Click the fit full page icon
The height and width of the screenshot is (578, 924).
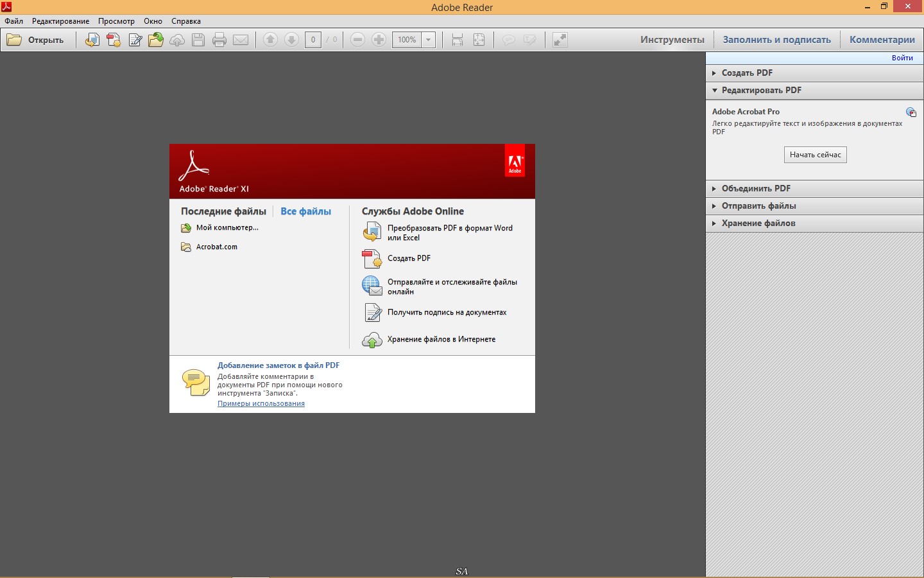(x=479, y=40)
